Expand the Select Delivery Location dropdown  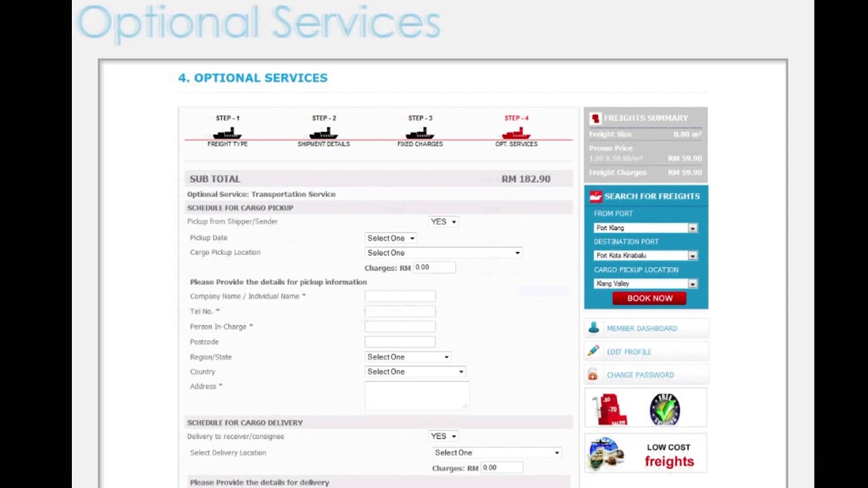coord(497,453)
